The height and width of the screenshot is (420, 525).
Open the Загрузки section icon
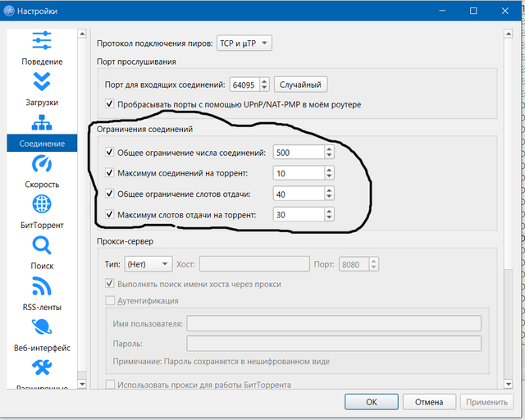click(x=42, y=81)
